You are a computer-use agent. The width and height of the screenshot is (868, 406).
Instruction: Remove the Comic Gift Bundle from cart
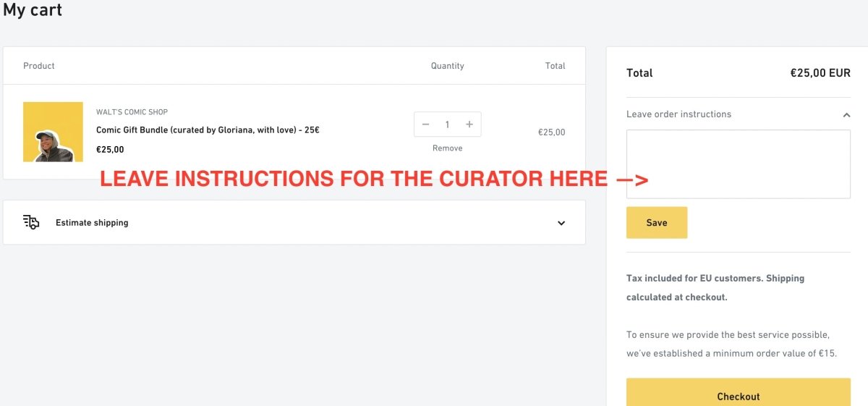pos(447,148)
